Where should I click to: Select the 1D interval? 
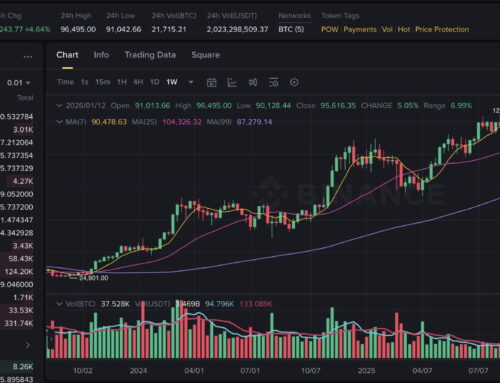point(154,82)
